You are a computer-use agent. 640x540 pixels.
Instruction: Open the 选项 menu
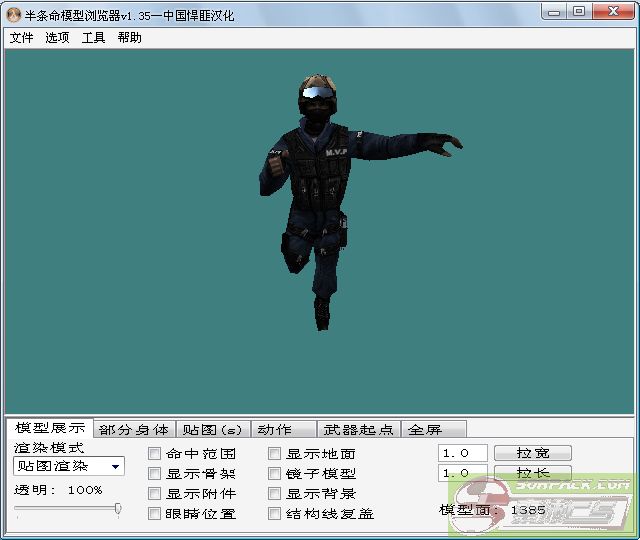tap(57, 38)
